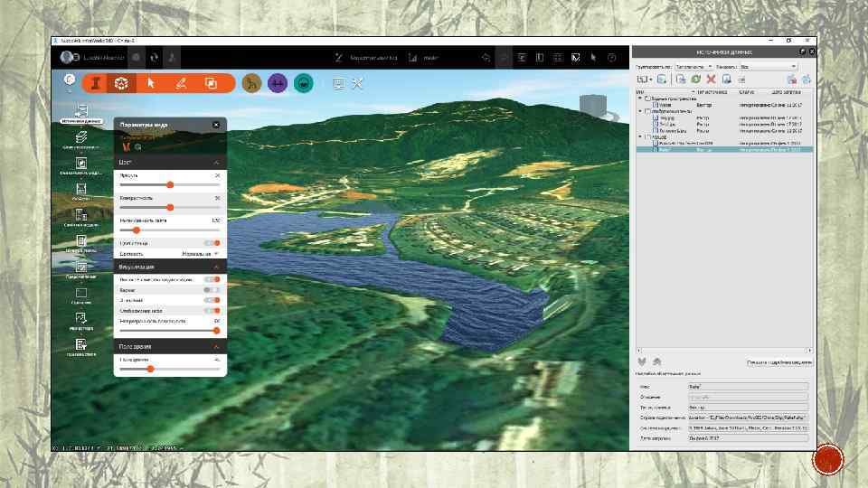Open the add data source dropdown arrow

(x=650, y=80)
